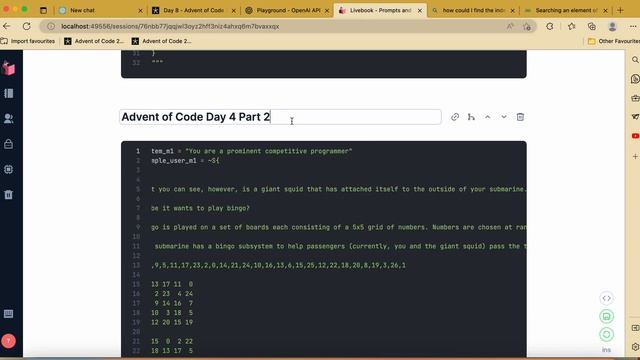Move section up with up chevron
This screenshot has width=640, height=360.
488,117
